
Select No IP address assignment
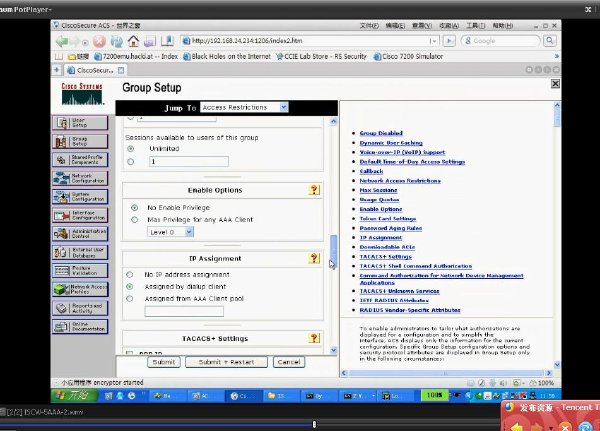[x=130, y=274]
